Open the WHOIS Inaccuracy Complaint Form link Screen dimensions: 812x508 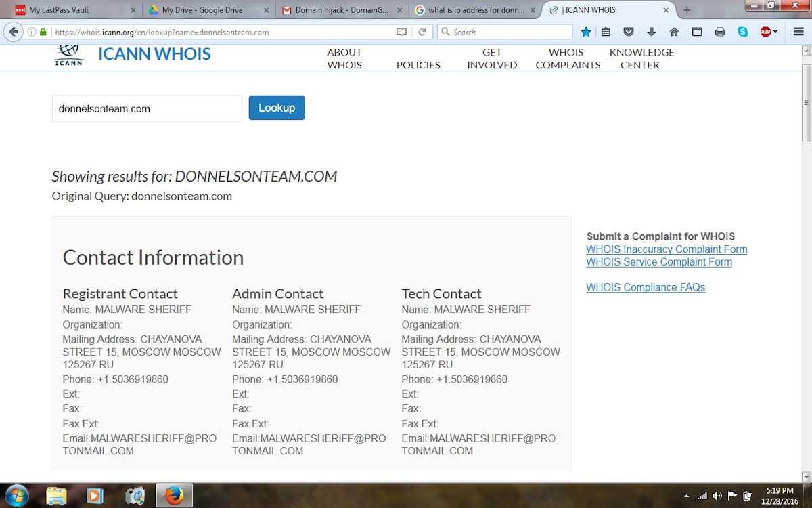(x=667, y=249)
